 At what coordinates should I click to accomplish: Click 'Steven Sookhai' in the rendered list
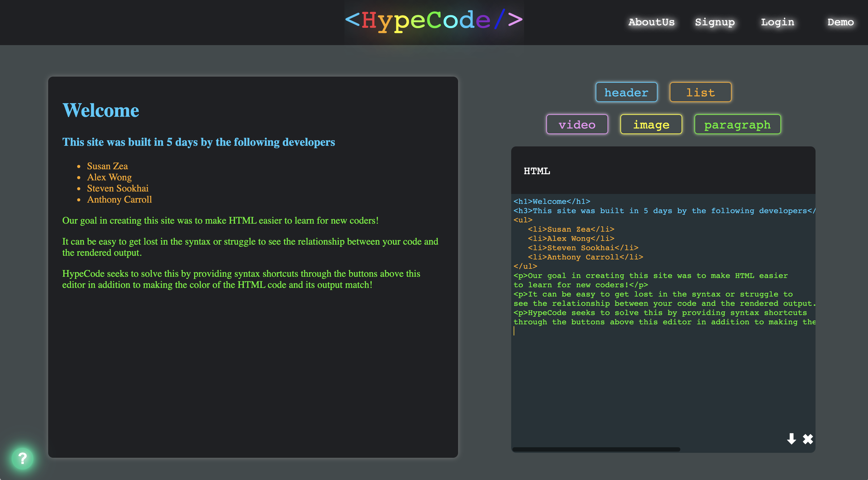118,188
